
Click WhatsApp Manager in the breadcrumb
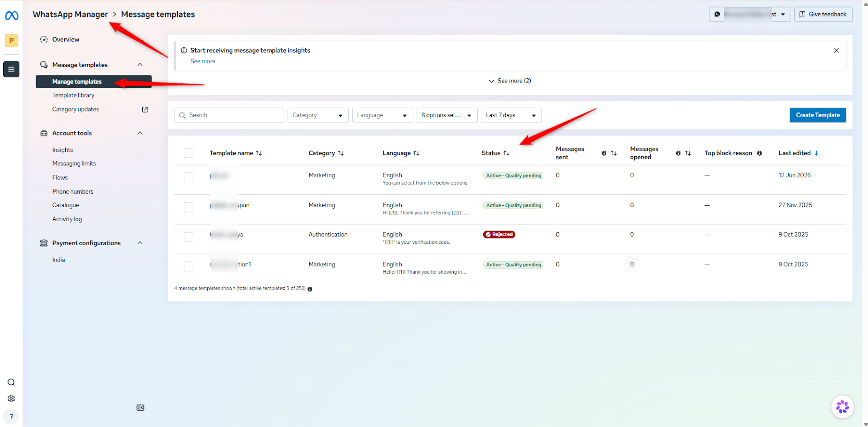point(70,15)
